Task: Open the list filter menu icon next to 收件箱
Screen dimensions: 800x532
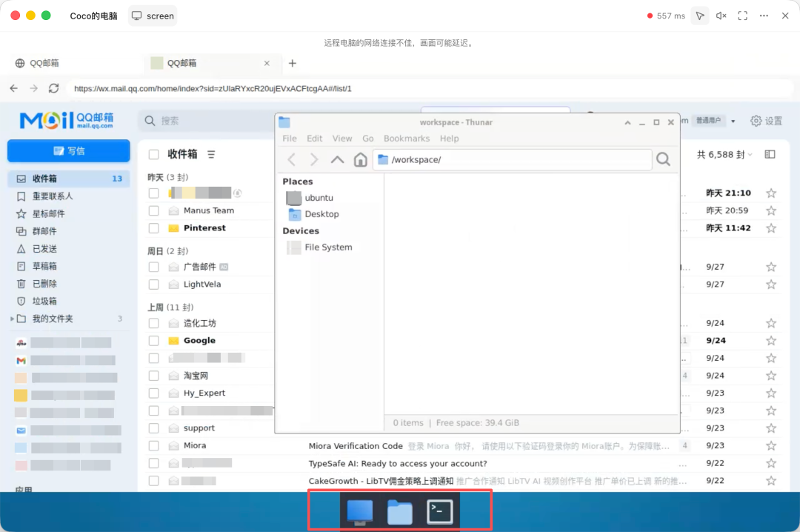Action: (211, 154)
